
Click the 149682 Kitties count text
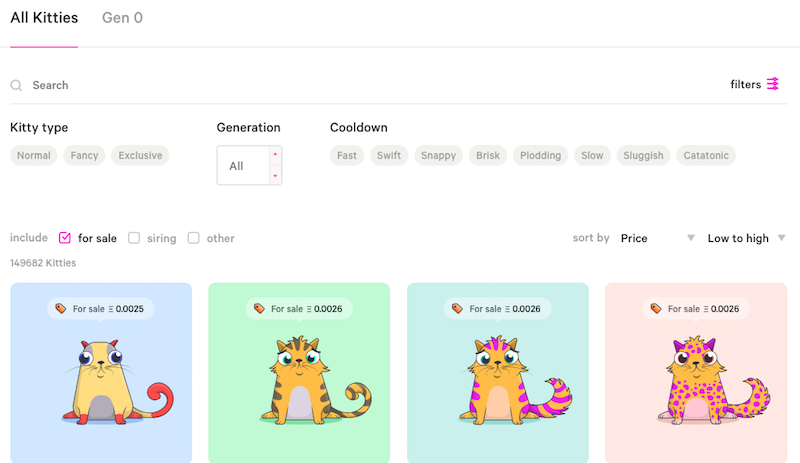point(43,263)
